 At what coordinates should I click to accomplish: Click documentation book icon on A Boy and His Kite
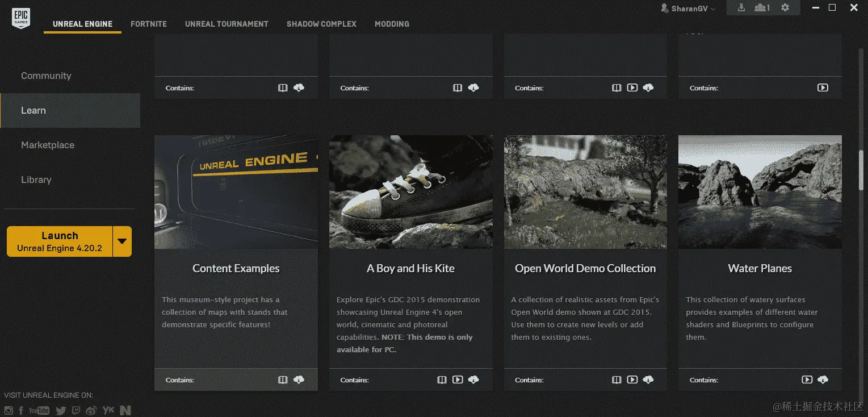click(442, 380)
